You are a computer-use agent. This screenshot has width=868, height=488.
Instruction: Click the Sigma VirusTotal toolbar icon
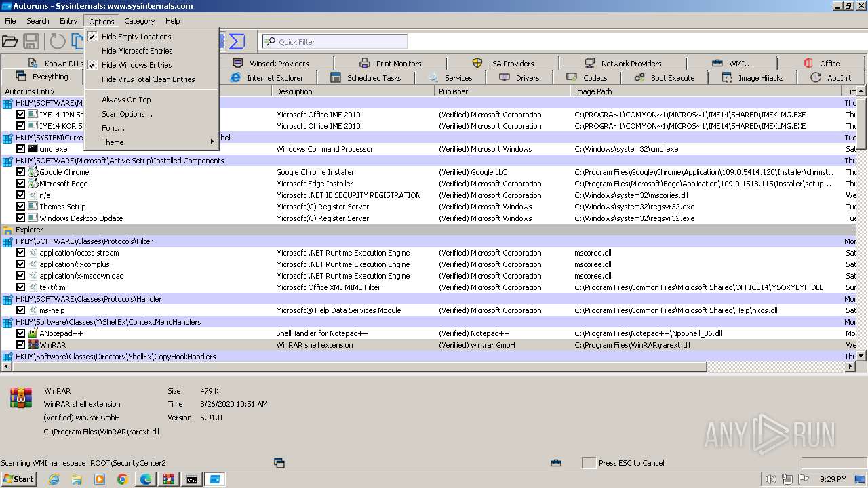point(236,41)
